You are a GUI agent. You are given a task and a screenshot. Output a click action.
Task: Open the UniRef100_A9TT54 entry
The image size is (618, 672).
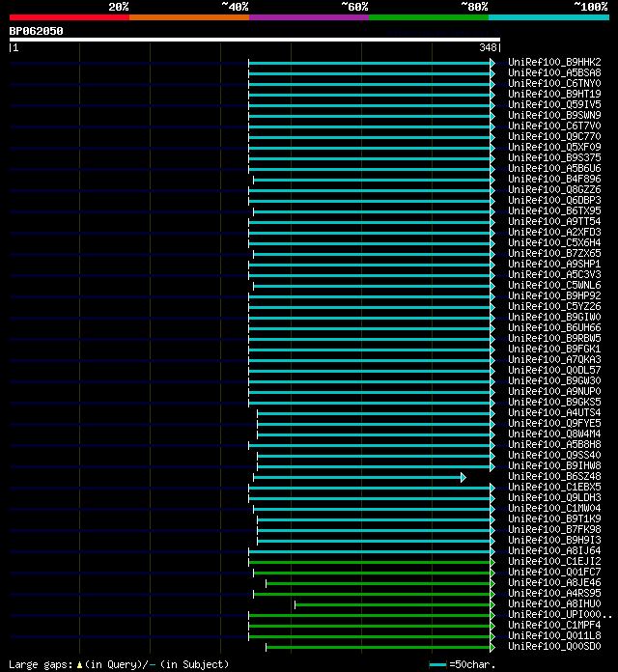point(554,221)
